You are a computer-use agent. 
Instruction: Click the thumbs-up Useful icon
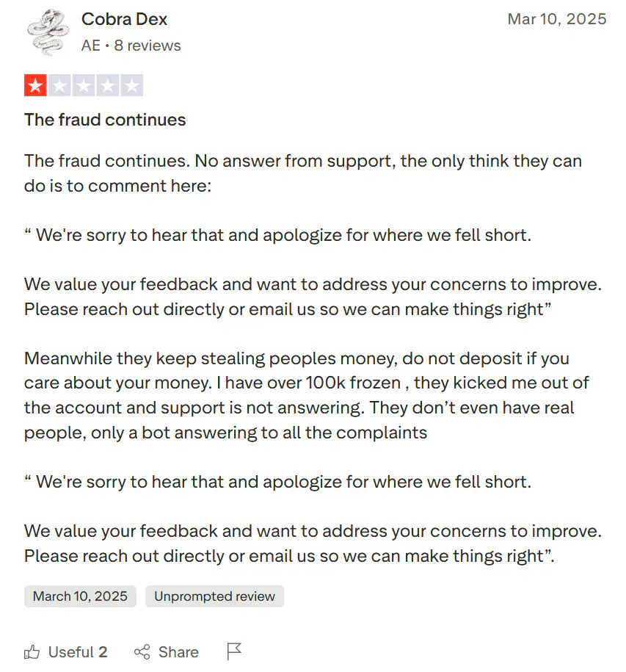tap(32, 652)
